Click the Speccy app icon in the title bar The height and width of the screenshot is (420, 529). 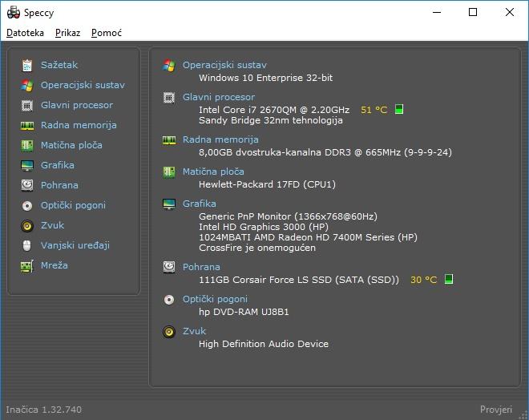[14, 13]
